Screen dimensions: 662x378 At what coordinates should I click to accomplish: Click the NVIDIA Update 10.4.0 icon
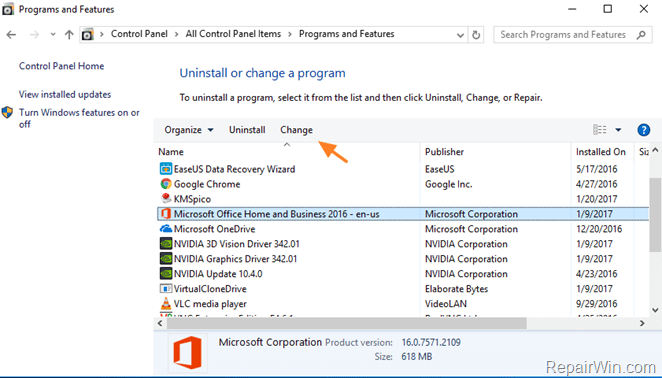click(166, 273)
